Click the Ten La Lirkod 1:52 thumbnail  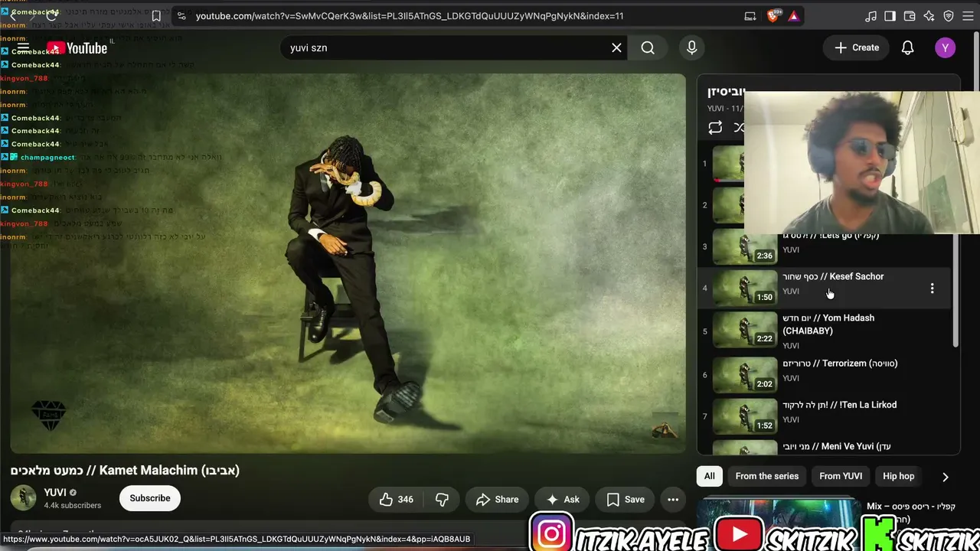tap(745, 416)
